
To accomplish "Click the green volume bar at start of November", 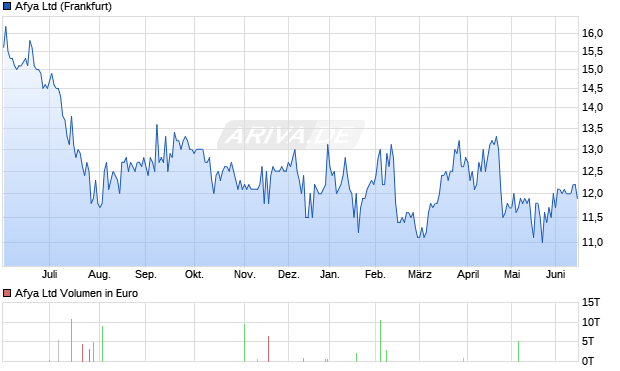I will point(244,343).
